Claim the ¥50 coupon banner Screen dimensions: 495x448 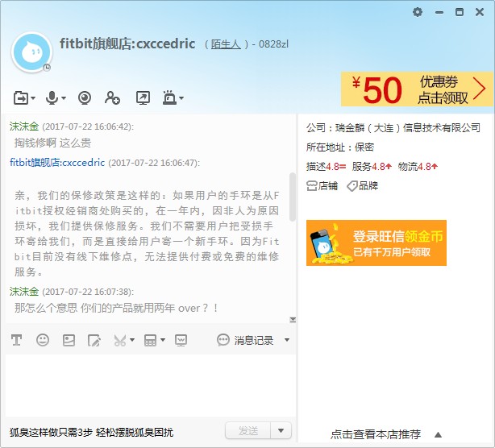pos(418,89)
